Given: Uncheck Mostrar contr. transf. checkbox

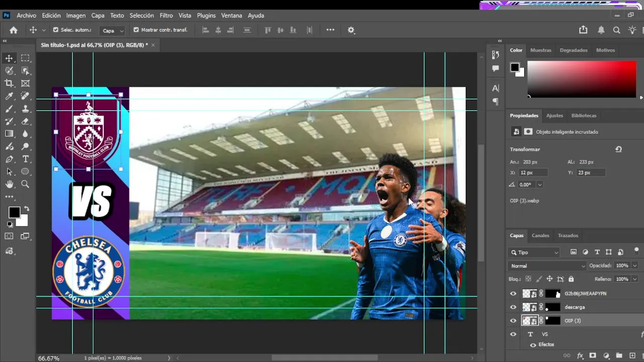Looking at the screenshot, I should coord(136,30).
